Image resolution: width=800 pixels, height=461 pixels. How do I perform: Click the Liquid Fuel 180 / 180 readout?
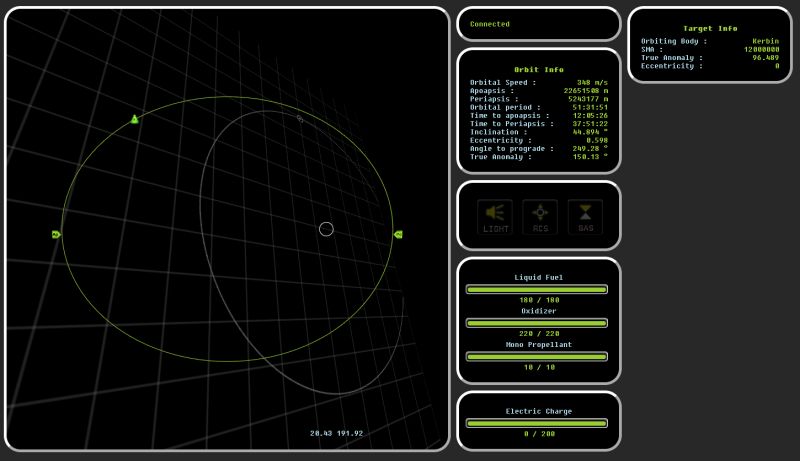539,300
